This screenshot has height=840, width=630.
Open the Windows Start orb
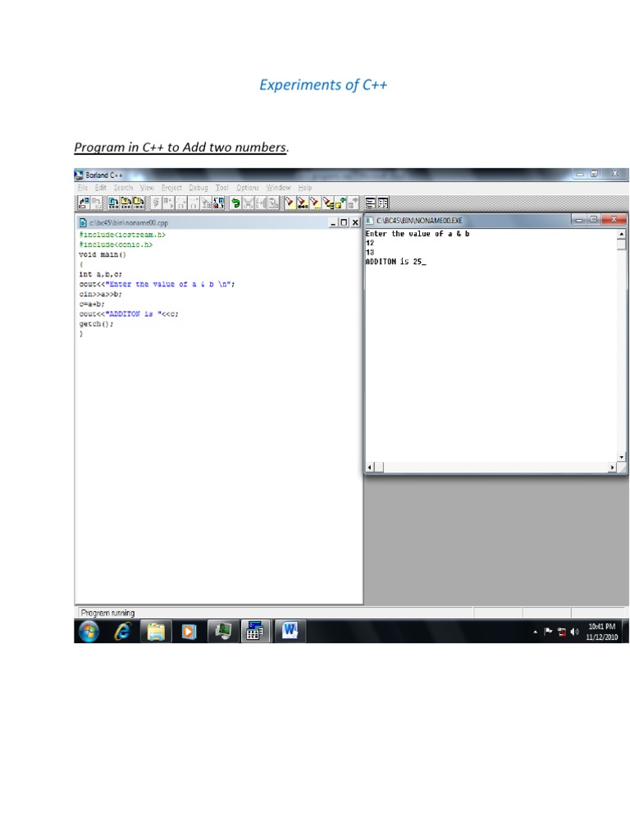click(89, 632)
